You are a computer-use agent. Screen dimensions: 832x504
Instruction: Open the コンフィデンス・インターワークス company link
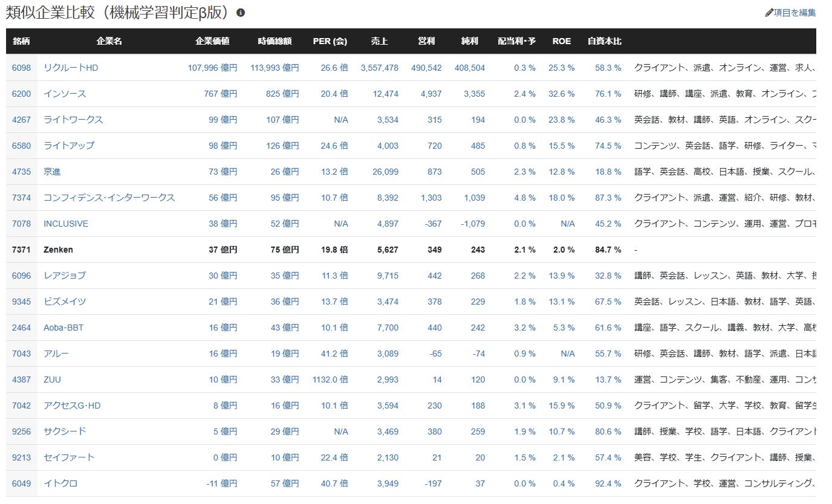point(109,198)
